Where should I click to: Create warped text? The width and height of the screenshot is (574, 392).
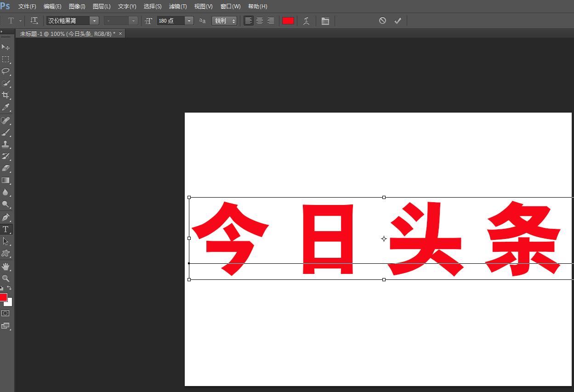[306, 21]
